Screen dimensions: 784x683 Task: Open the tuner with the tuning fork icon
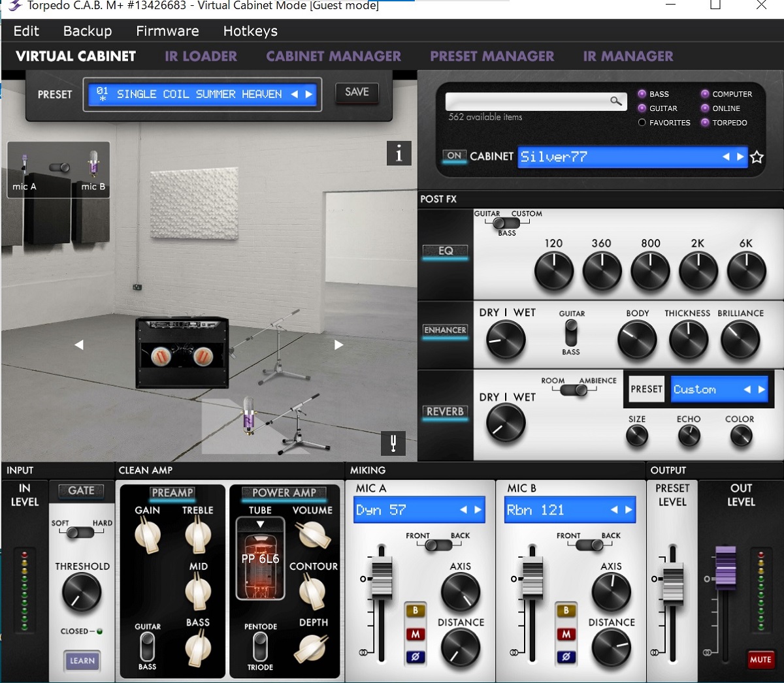tap(393, 443)
